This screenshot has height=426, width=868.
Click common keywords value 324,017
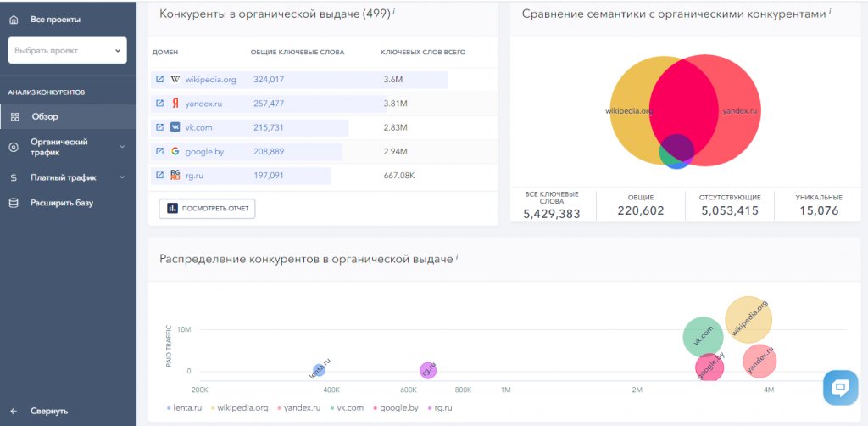[x=269, y=79]
